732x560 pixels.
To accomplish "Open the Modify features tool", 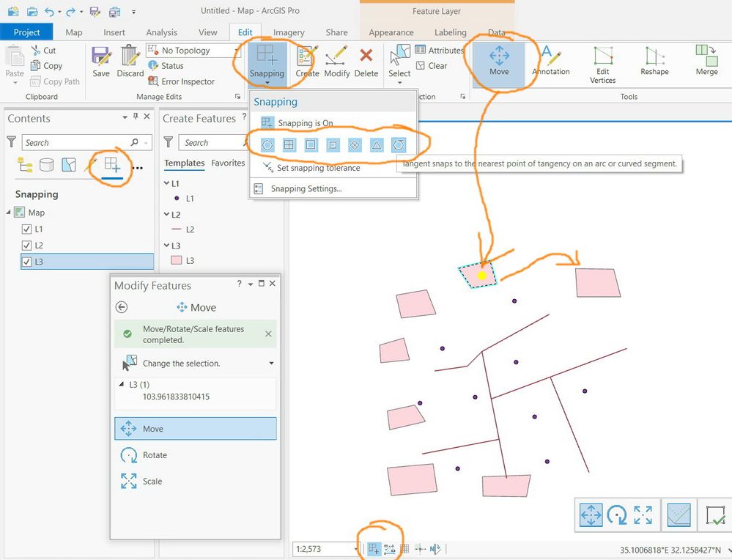I will point(336,61).
